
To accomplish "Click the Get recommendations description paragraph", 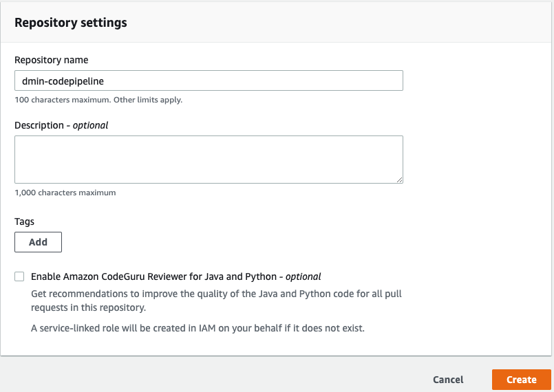I will (216, 301).
